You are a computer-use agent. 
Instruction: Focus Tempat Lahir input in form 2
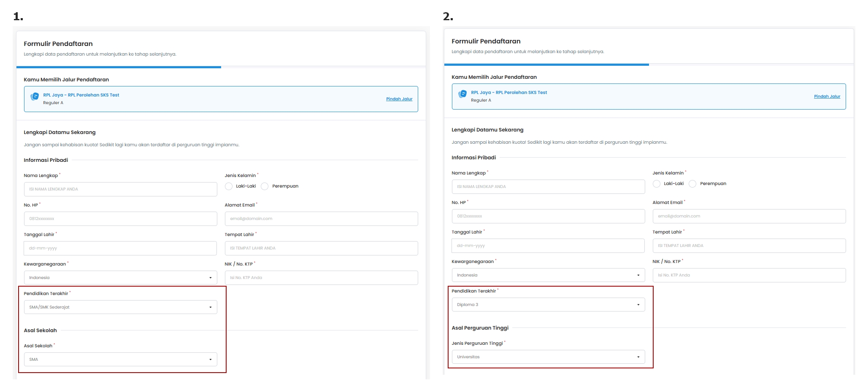pos(749,246)
